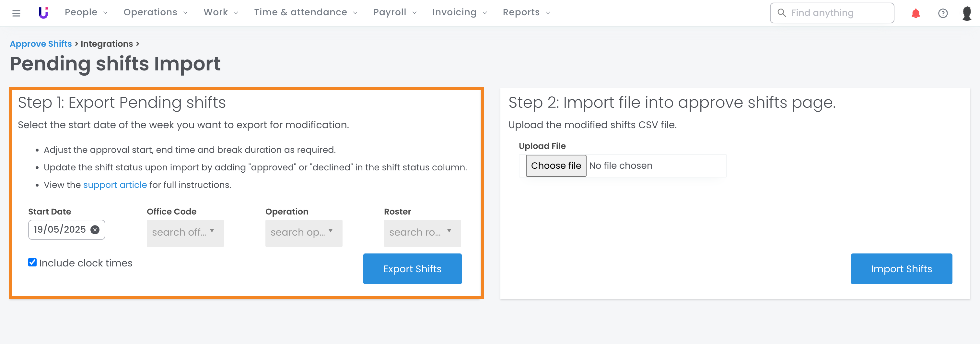Viewport: 980px width, 344px height.
Task: Open the Operation search dropdown
Action: point(304,233)
